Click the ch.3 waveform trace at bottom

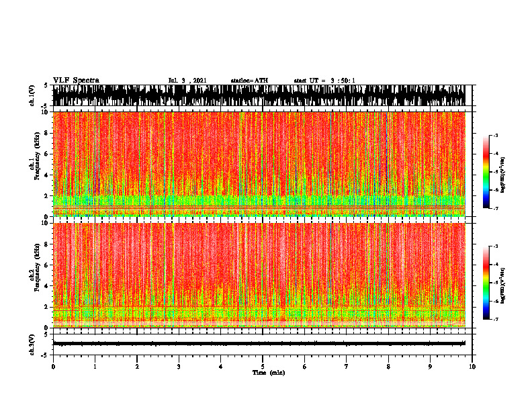click(x=259, y=344)
